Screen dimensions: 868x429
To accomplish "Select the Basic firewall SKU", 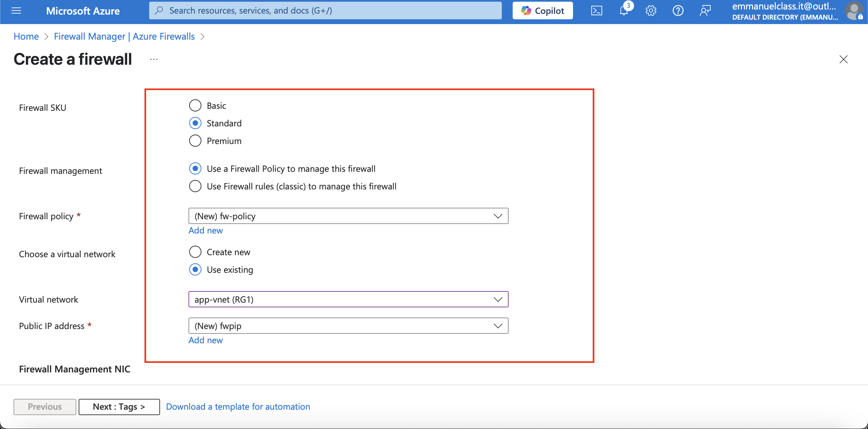I will click(x=195, y=105).
